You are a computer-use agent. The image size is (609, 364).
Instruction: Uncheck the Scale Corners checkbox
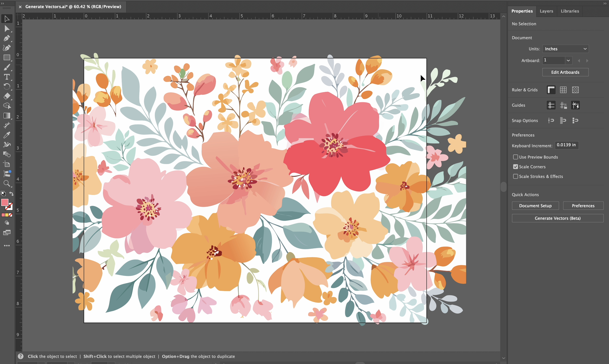[x=515, y=167]
